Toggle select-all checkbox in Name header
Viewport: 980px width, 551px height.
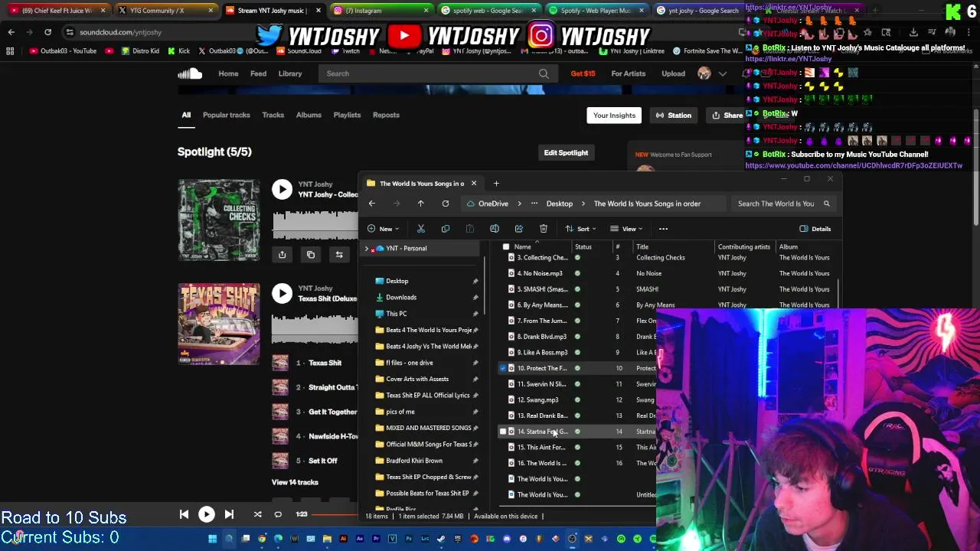coord(505,247)
